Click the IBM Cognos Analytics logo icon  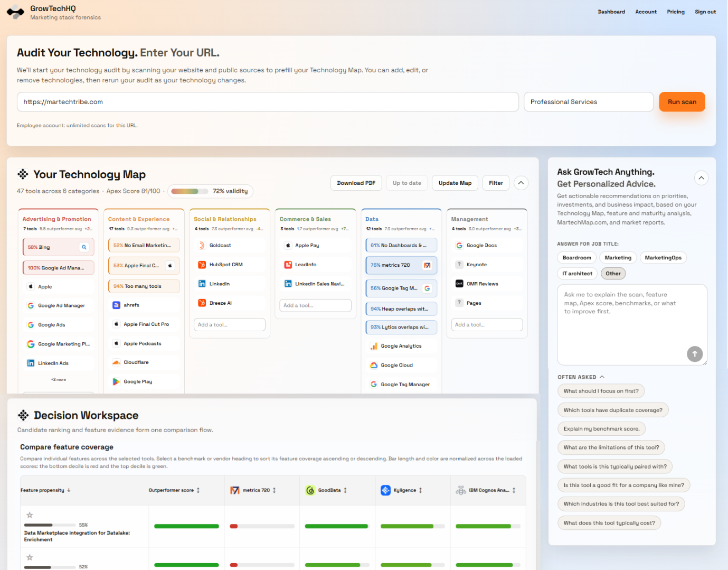tap(461, 490)
